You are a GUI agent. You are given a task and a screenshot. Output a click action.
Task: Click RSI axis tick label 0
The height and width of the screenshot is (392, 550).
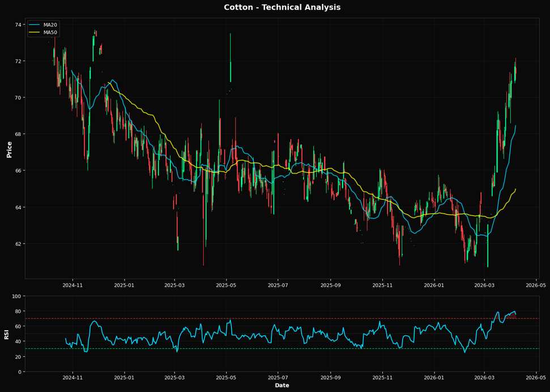point(21,372)
